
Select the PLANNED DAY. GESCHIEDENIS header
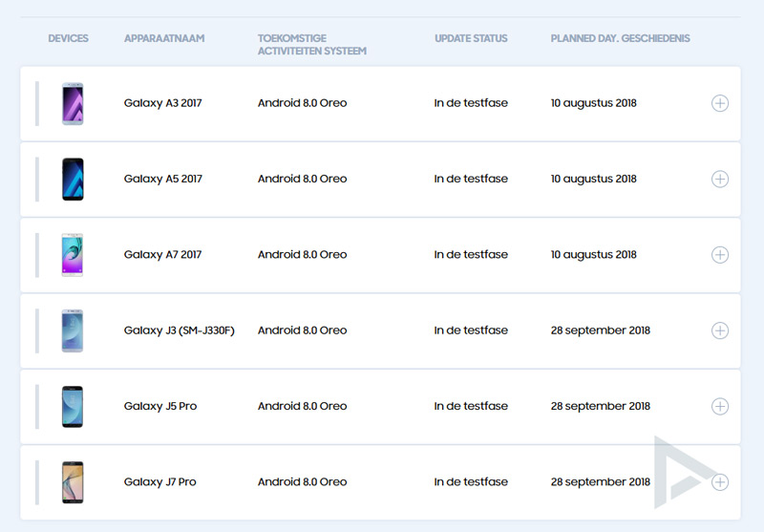(620, 38)
